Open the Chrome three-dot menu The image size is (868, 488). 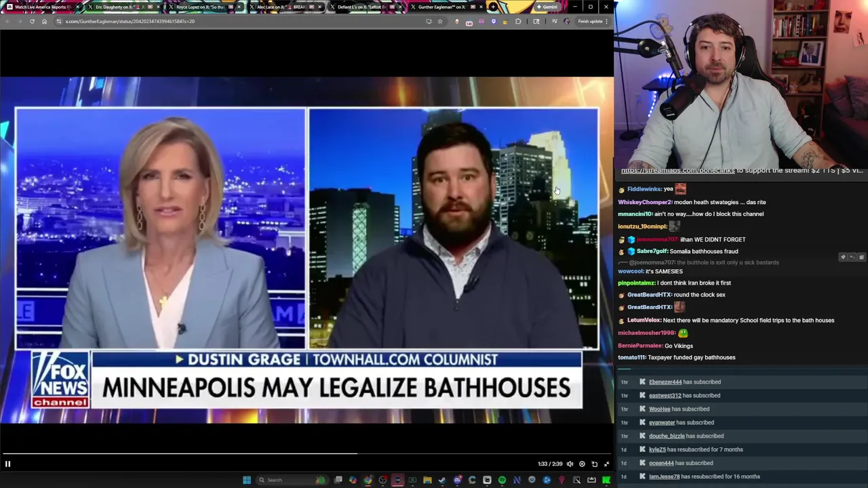click(606, 21)
